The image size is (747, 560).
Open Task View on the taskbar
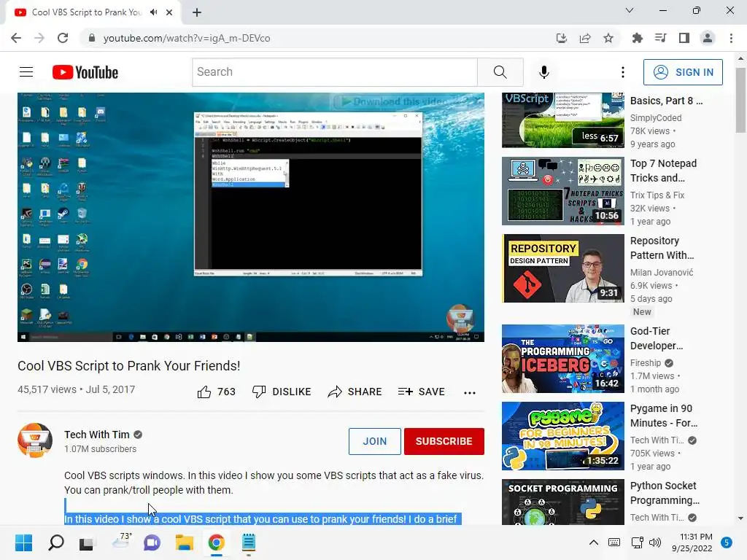86,542
